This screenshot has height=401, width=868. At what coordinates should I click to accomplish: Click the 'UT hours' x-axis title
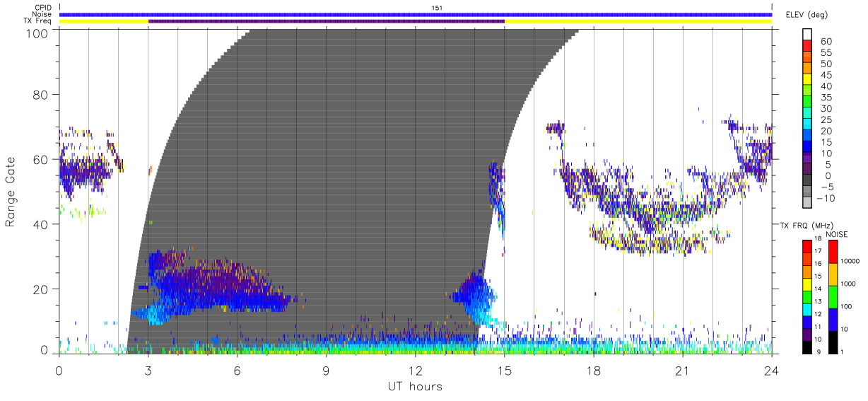coord(415,386)
